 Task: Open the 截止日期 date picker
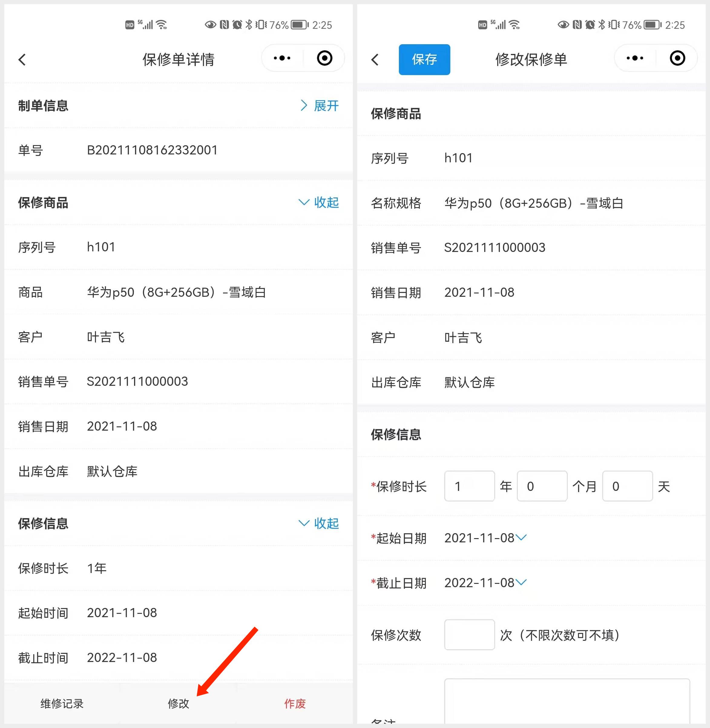tap(485, 582)
